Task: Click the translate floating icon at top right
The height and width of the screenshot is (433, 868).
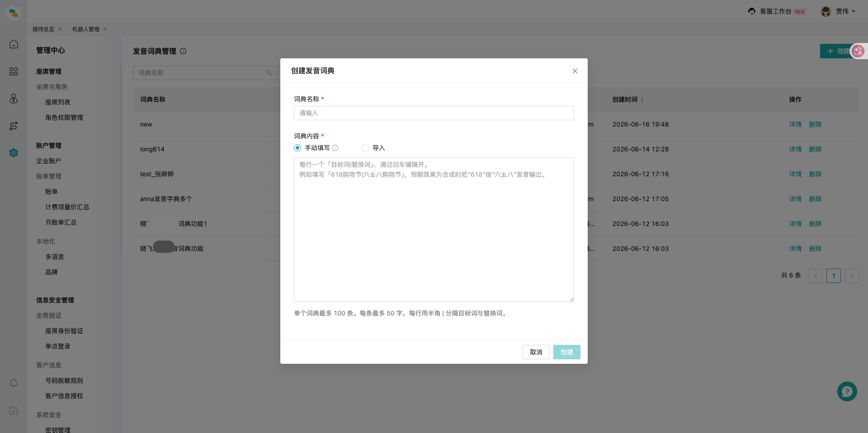Action: coord(858,51)
